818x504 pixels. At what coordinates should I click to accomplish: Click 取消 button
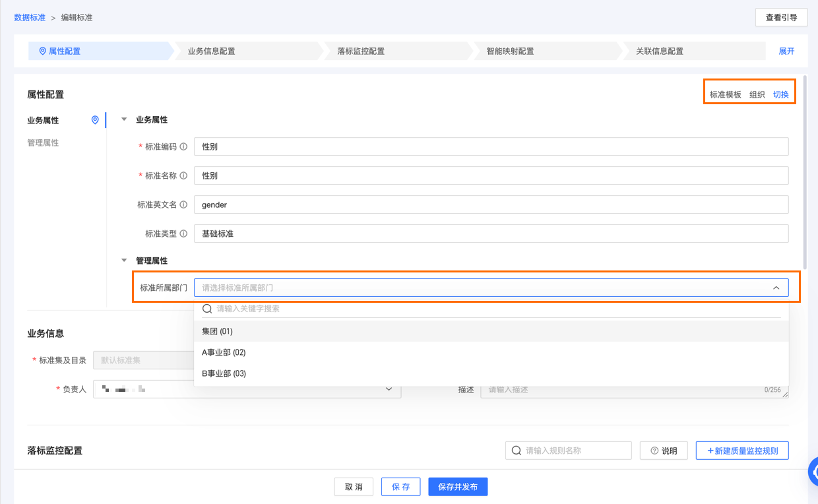click(x=354, y=487)
